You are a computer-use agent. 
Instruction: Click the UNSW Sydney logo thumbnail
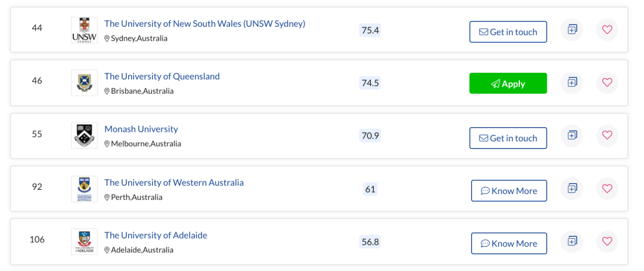(x=84, y=30)
